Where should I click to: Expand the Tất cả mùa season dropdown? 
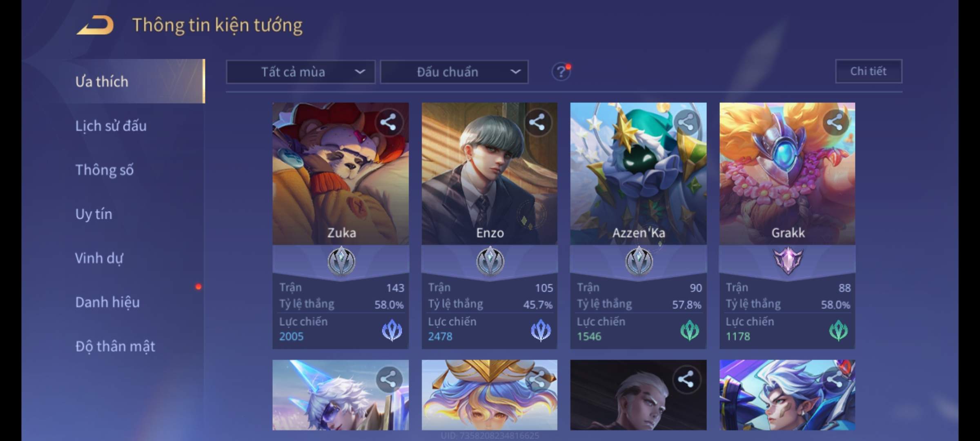pyautogui.click(x=301, y=72)
